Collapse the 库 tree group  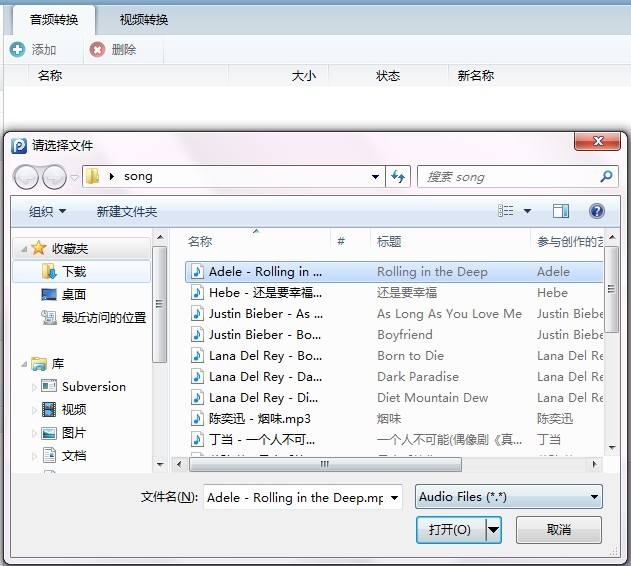[24, 365]
